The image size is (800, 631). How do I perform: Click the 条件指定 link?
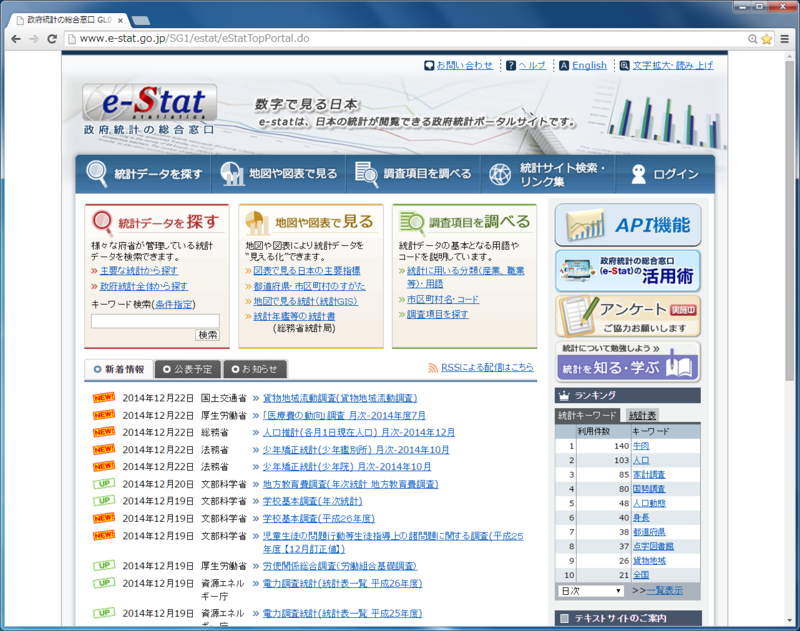click(x=174, y=305)
